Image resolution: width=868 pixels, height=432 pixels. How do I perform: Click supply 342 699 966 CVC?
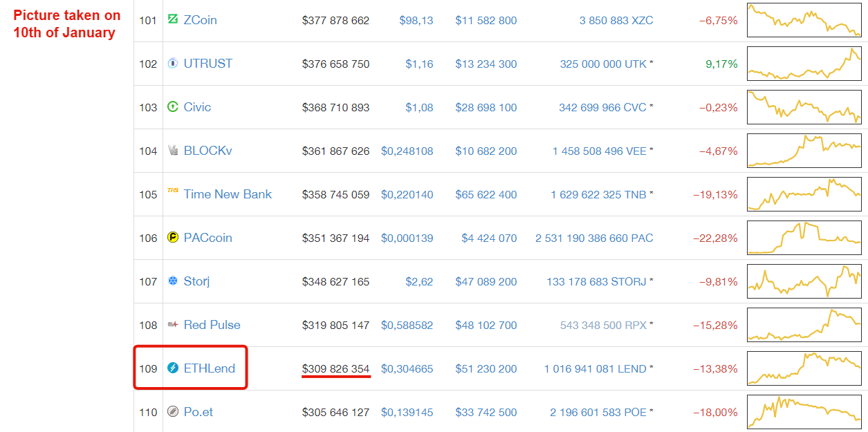[602, 108]
